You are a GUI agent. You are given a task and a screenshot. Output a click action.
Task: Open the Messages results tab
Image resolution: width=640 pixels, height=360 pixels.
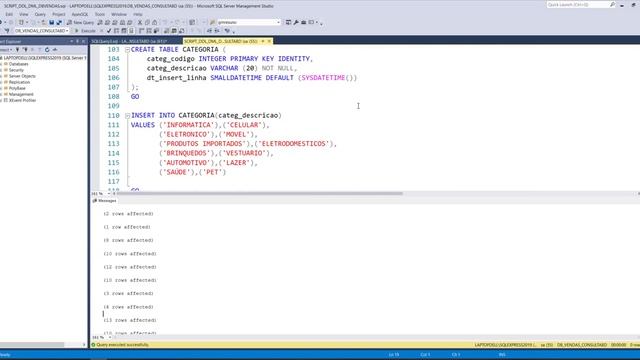[105, 201]
